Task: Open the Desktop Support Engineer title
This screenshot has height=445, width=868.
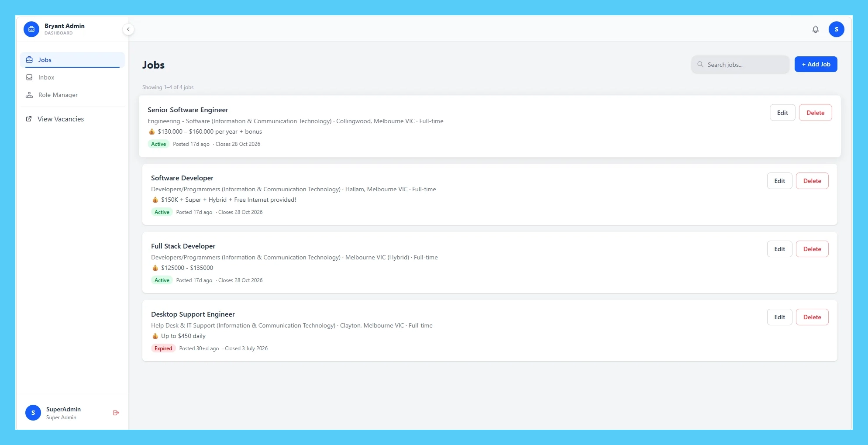Action: coord(193,314)
